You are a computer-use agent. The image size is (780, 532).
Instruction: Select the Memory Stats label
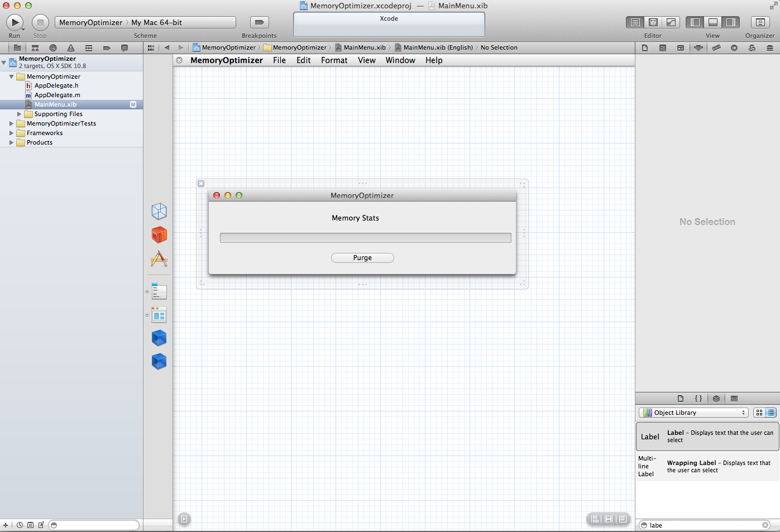click(x=355, y=218)
